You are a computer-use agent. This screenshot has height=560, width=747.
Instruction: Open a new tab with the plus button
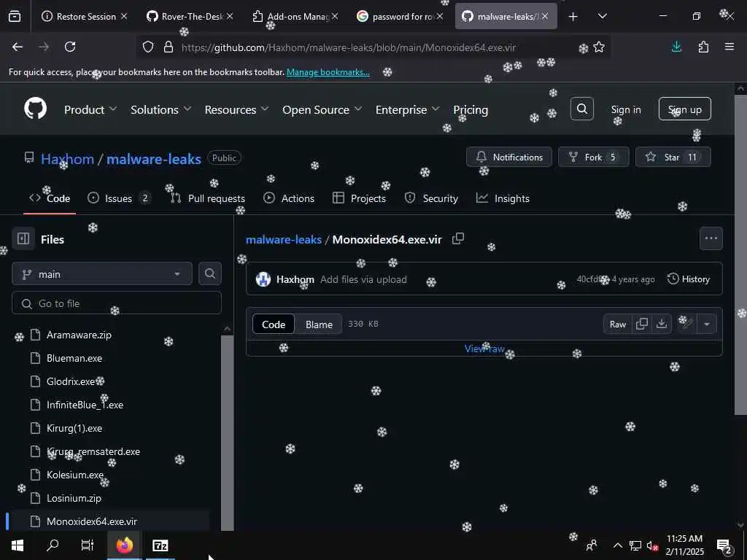tap(573, 17)
